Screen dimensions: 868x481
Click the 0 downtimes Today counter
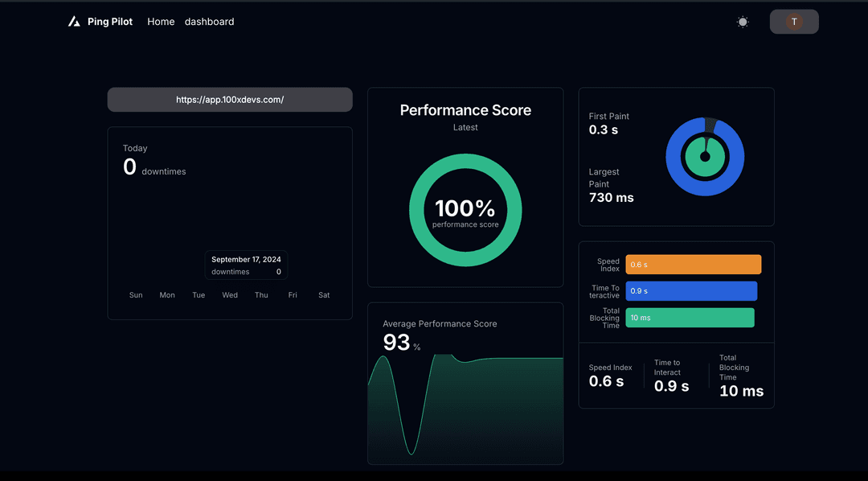click(x=130, y=167)
